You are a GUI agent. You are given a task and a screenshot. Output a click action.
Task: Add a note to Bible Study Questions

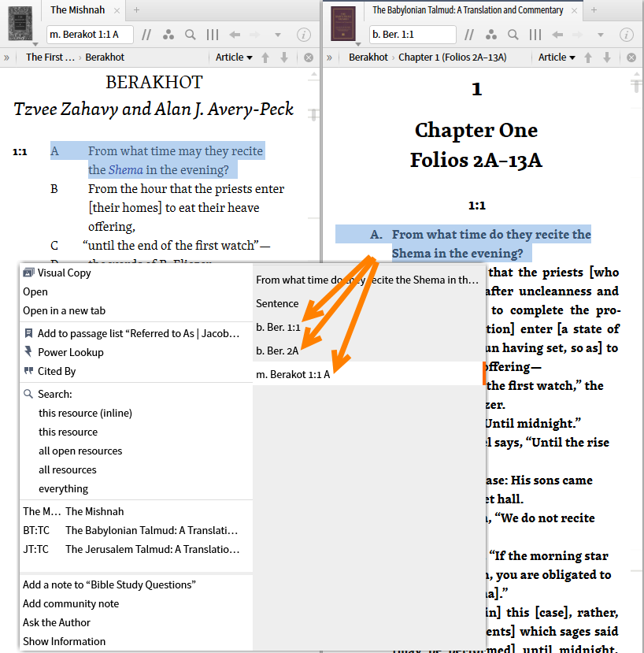pos(136,584)
